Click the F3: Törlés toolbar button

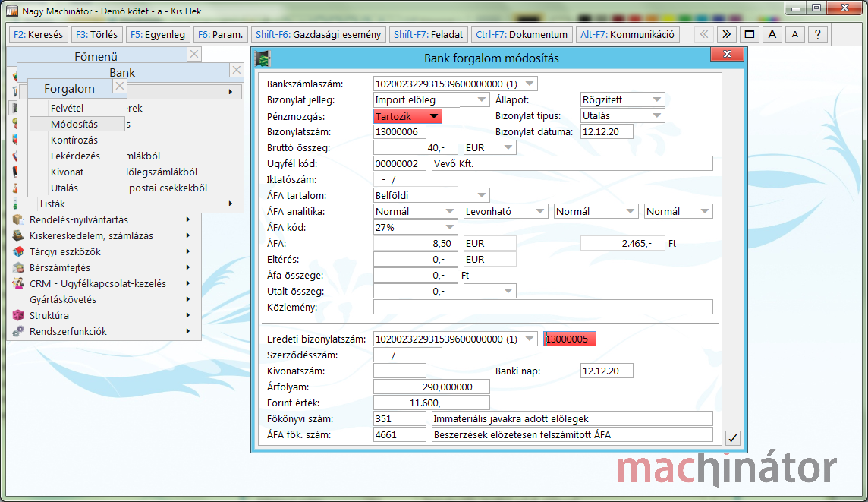pos(97,34)
